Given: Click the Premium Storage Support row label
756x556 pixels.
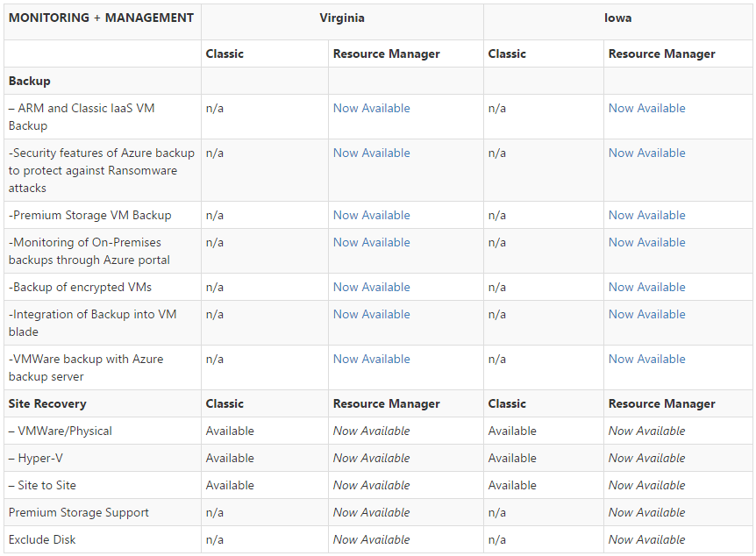Looking at the screenshot, I should click(79, 512).
